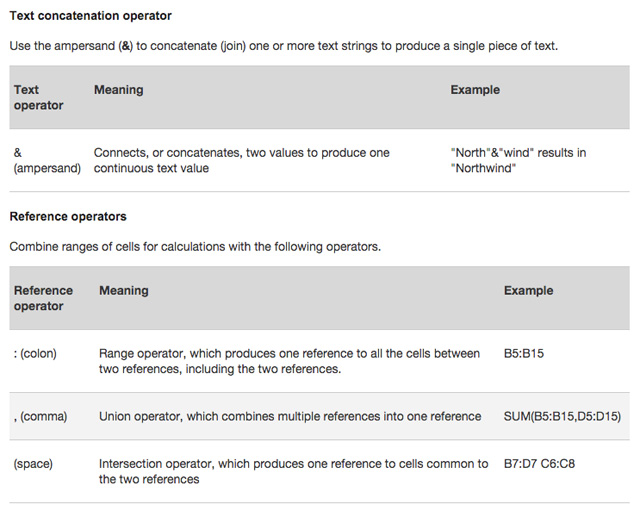Select the , (comma) operator cell
The width and height of the screenshot is (640, 517).
[x=40, y=417]
